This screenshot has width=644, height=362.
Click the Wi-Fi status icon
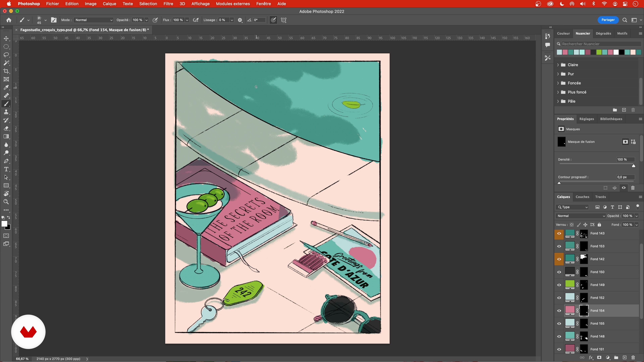[604, 4]
